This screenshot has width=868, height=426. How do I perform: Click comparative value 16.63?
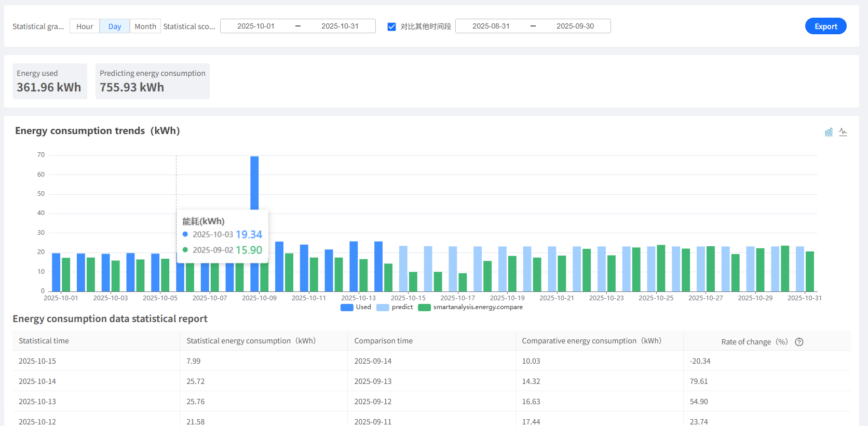click(x=531, y=402)
